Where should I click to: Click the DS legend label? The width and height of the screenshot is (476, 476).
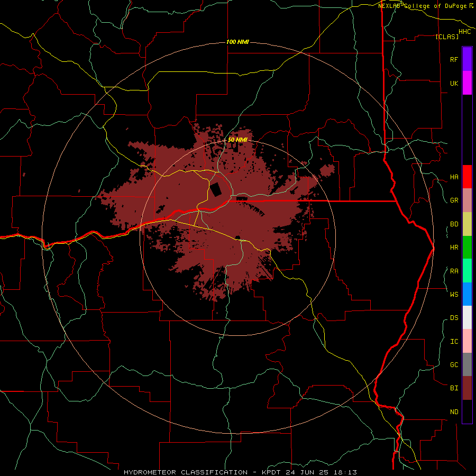454,318
